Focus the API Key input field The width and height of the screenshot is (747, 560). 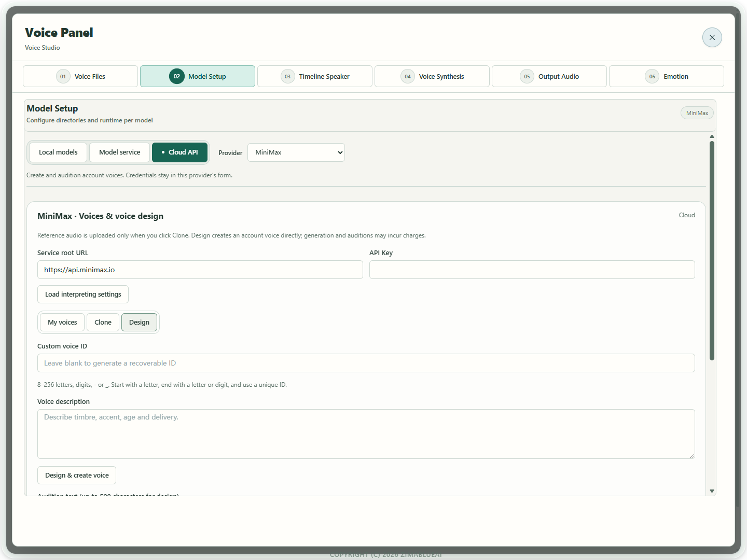point(532,270)
